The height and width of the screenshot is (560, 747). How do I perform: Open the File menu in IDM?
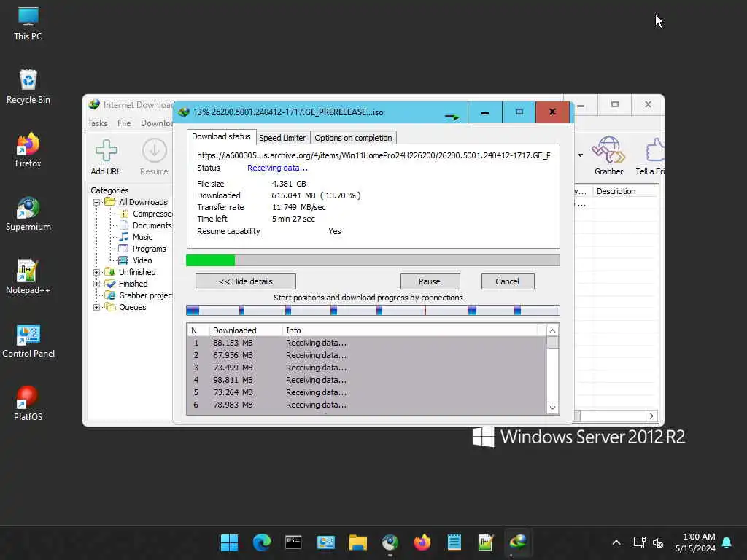[x=124, y=123]
